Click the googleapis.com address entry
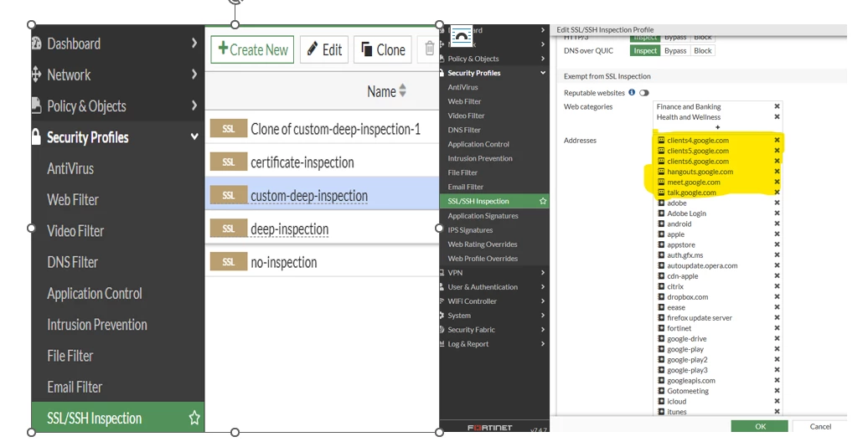This screenshot has height=442, width=868. [x=691, y=380]
